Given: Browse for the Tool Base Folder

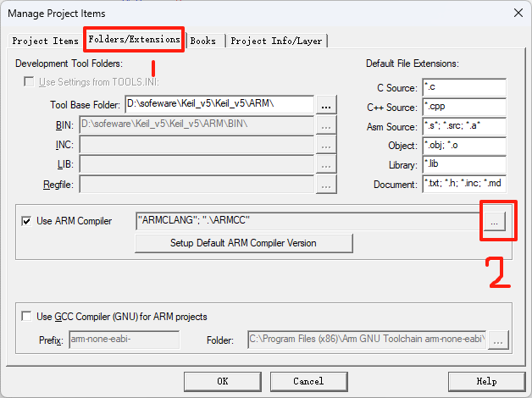Looking at the screenshot, I should [326, 104].
